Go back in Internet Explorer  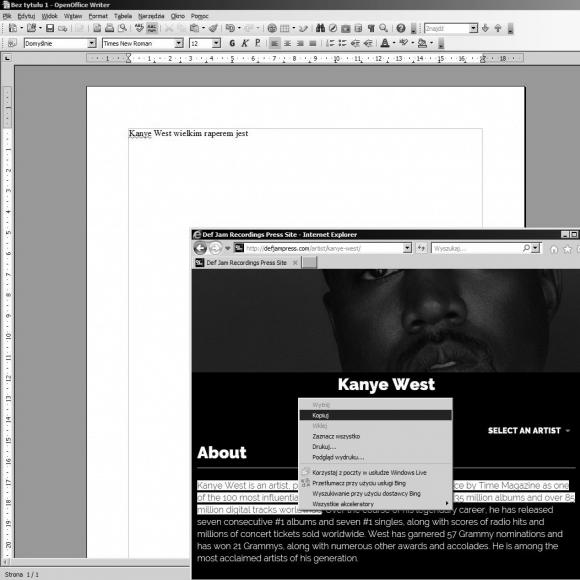[200, 248]
